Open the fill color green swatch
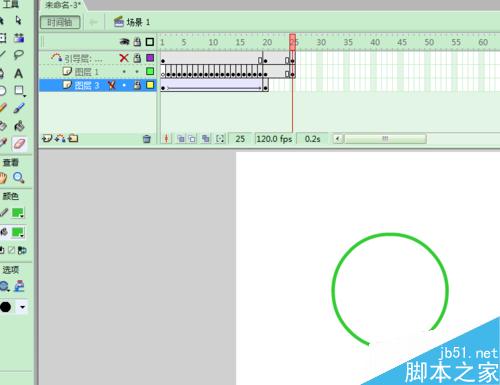The height and width of the screenshot is (385, 500). click(18, 232)
